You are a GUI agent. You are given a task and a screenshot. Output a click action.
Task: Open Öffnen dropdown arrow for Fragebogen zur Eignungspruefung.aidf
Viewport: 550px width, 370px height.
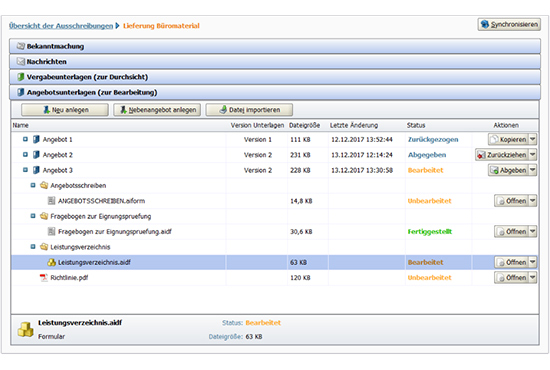click(532, 231)
